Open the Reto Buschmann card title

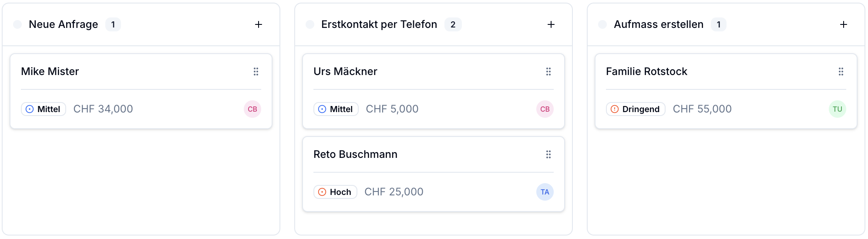pyautogui.click(x=355, y=154)
